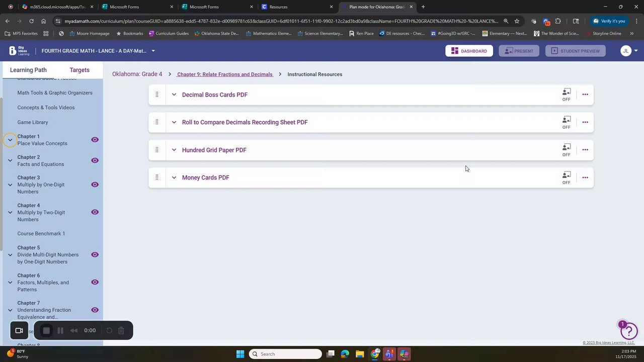Screen dimensions: 644x362
Task: Open more options for Money Cards PDF
Action: pyautogui.click(x=585, y=177)
